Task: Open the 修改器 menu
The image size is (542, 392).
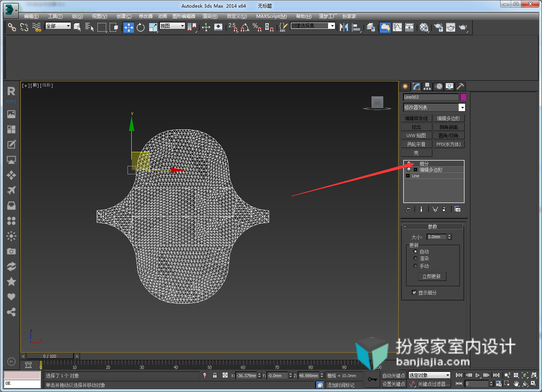Action: tap(146, 16)
